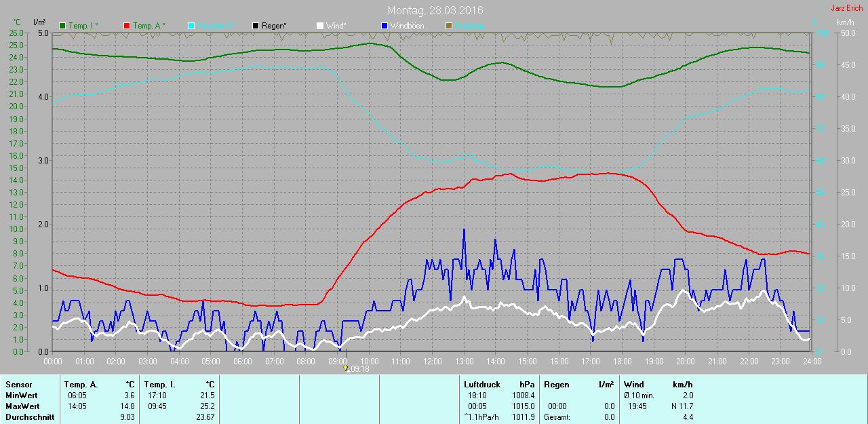This screenshot has height=424, width=868.
Task: Click the pressure trend "^1.1hPa/h"
Action: [x=482, y=417]
